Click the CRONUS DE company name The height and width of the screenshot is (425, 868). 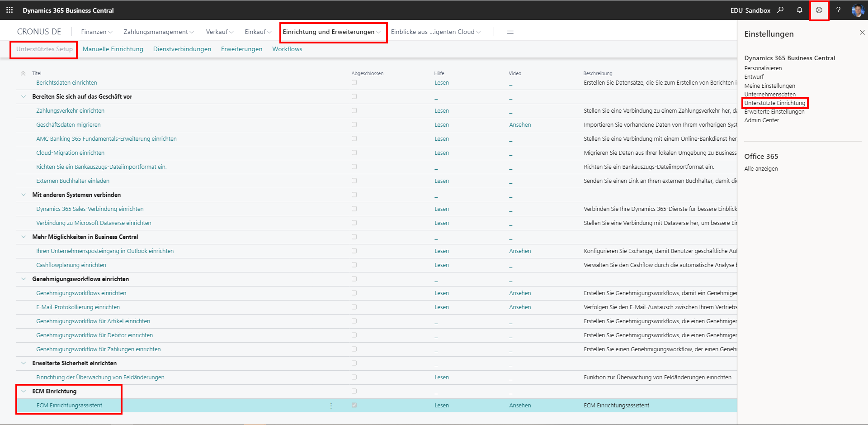pyautogui.click(x=39, y=32)
